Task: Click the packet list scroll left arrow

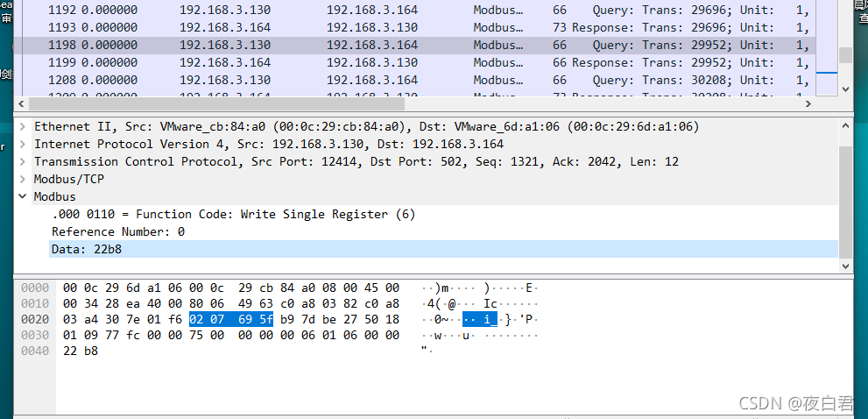Action: tap(22, 103)
